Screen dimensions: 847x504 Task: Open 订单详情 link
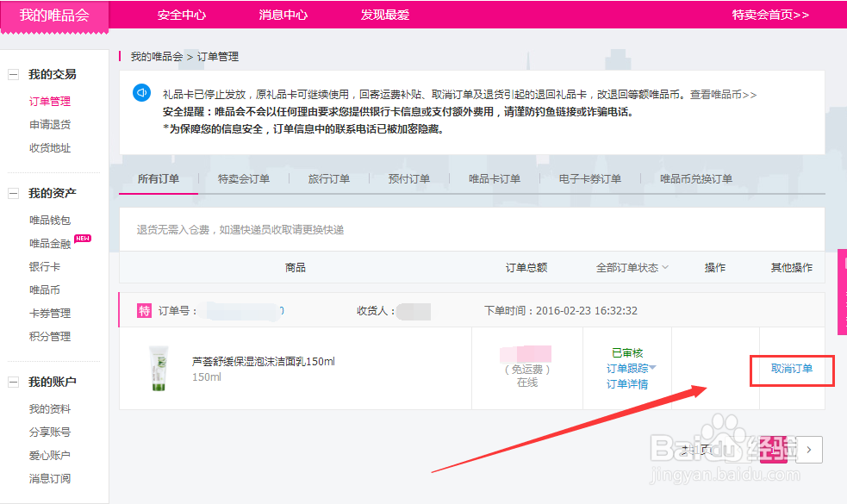[x=627, y=384]
